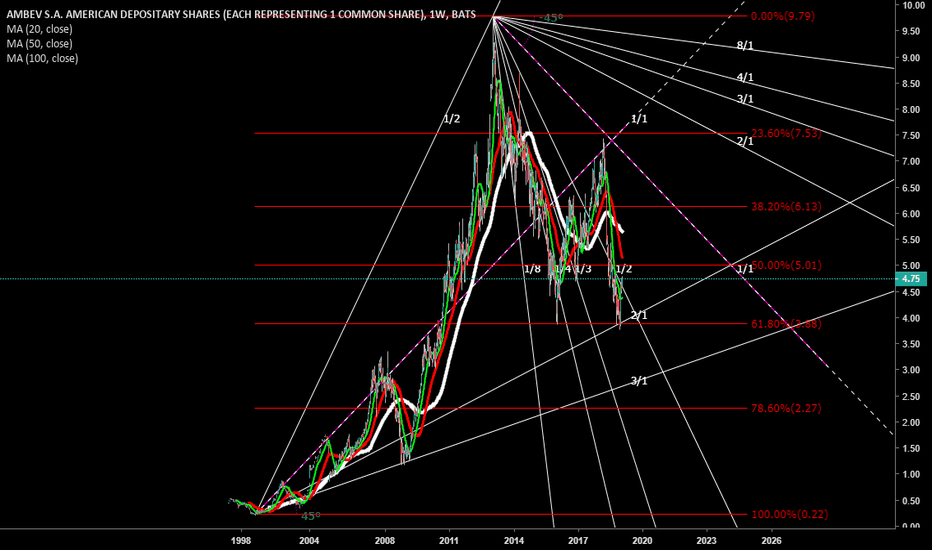Click the 100.00%(0.22) Fibonacci level label
Screen dimensions: 932x550
click(x=789, y=514)
